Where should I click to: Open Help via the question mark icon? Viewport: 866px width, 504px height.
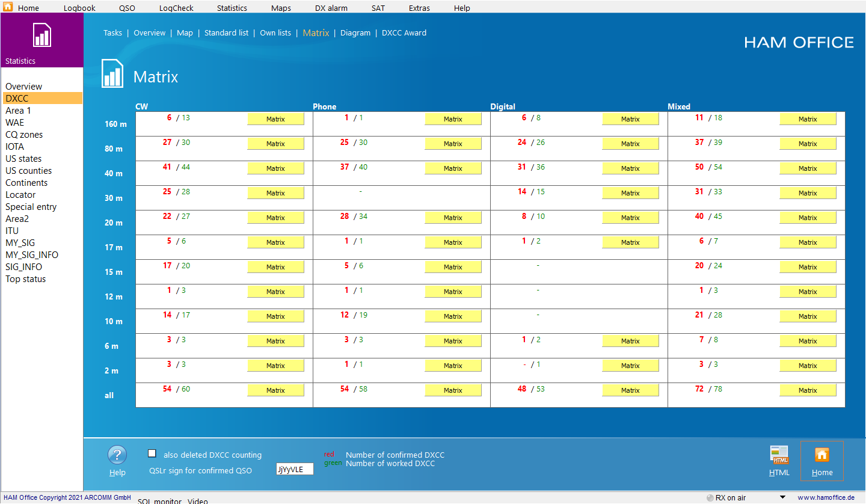point(117,455)
